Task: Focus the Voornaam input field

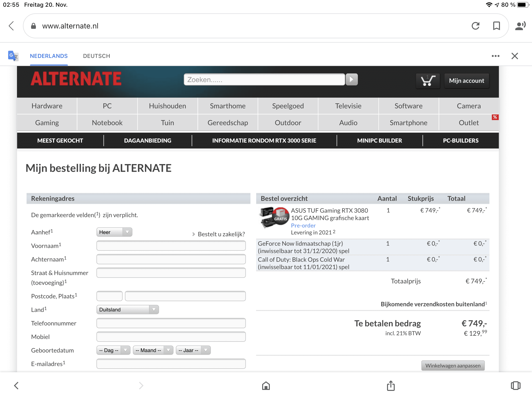Action: 171,246
